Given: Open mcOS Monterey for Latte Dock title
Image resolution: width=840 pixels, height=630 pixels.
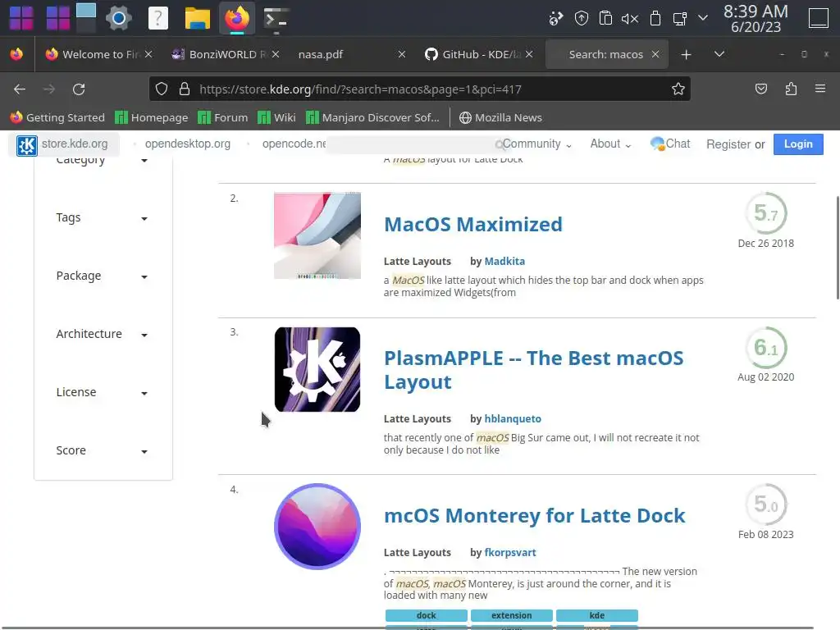Looking at the screenshot, I should [x=534, y=516].
